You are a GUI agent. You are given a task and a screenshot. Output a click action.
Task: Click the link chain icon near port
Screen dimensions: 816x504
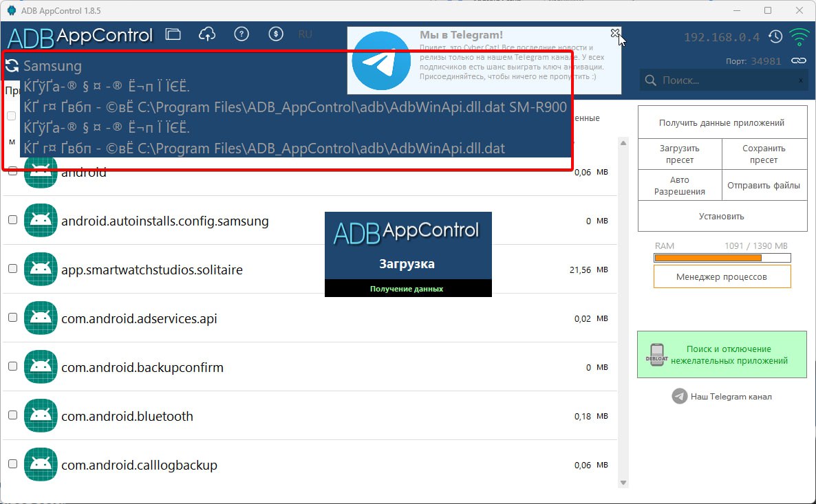tap(799, 61)
